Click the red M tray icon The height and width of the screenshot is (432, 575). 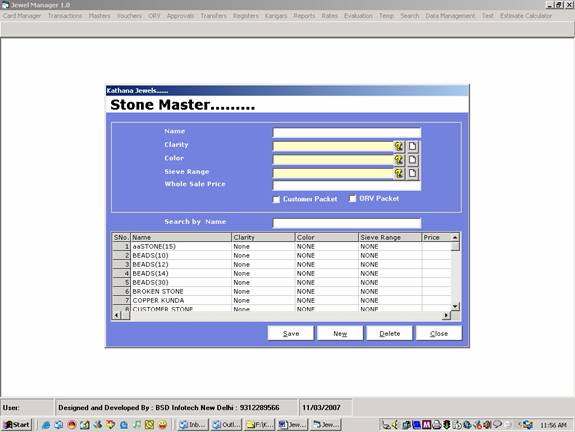coord(426,425)
